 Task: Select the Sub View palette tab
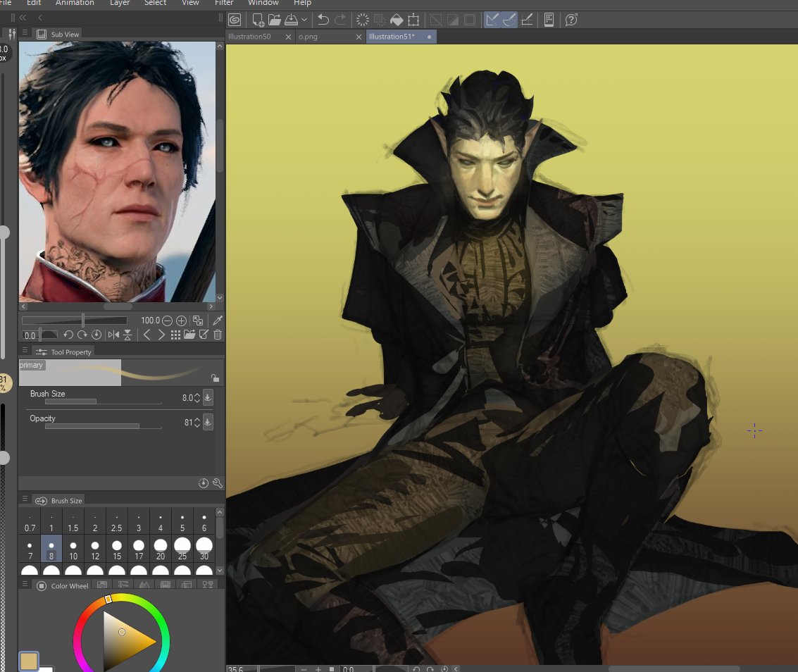click(x=58, y=34)
